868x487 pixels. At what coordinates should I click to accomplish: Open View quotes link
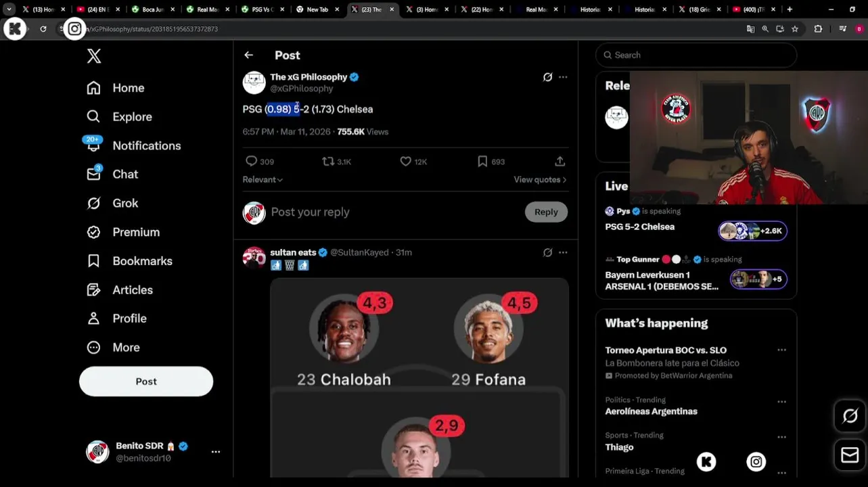[540, 180]
